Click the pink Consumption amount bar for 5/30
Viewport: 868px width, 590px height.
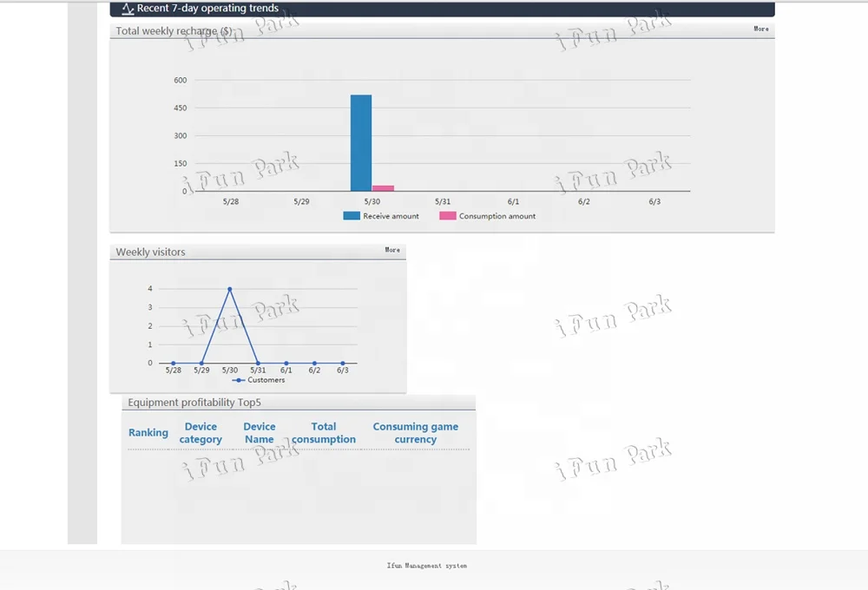[383, 188]
